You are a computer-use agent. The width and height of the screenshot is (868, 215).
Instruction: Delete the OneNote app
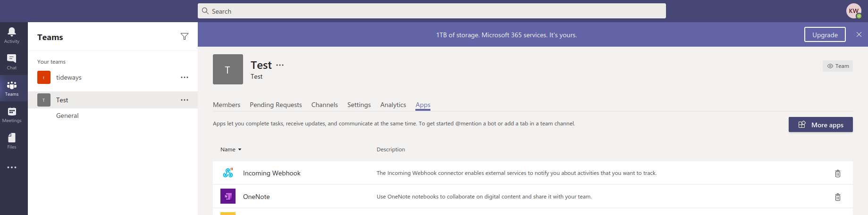[x=838, y=197]
